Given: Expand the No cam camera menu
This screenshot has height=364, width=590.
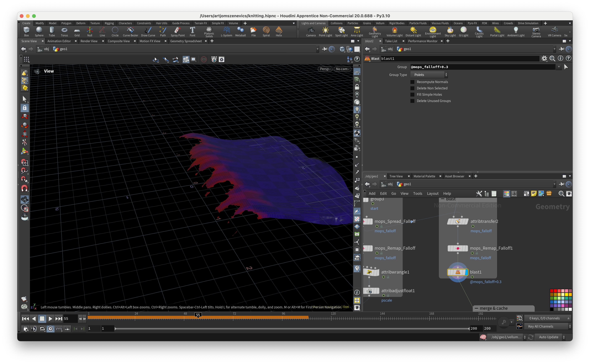Looking at the screenshot, I should pyautogui.click(x=342, y=69).
